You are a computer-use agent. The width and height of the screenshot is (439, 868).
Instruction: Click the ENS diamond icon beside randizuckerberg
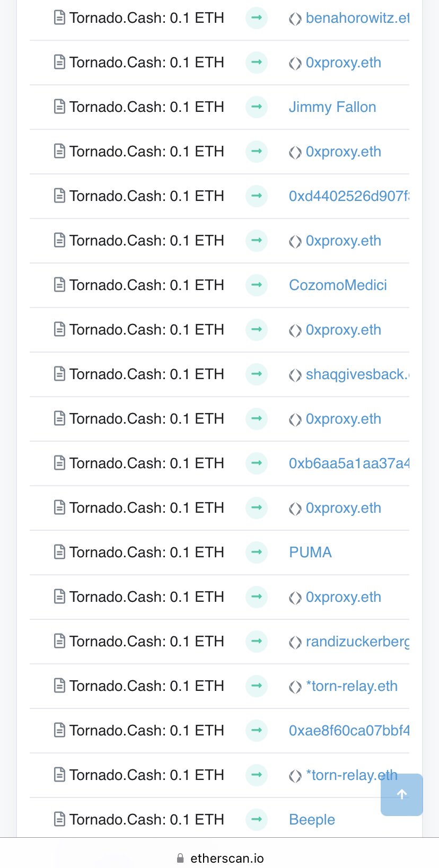point(295,642)
